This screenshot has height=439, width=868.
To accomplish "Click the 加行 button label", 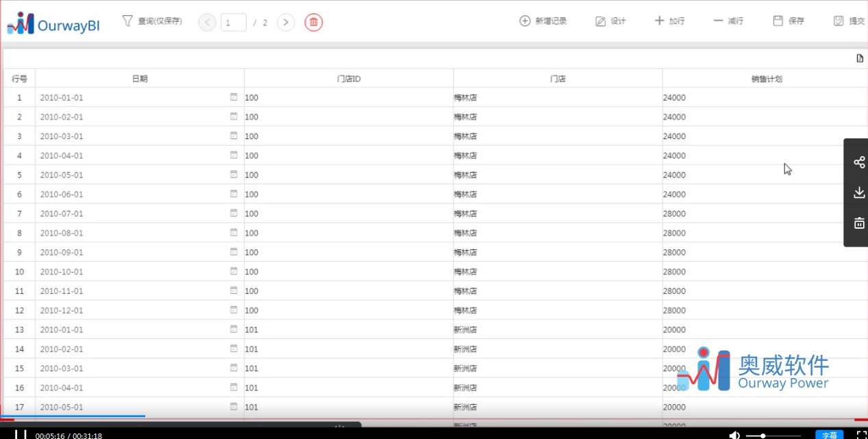I will pyautogui.click(x=677, y=21).
